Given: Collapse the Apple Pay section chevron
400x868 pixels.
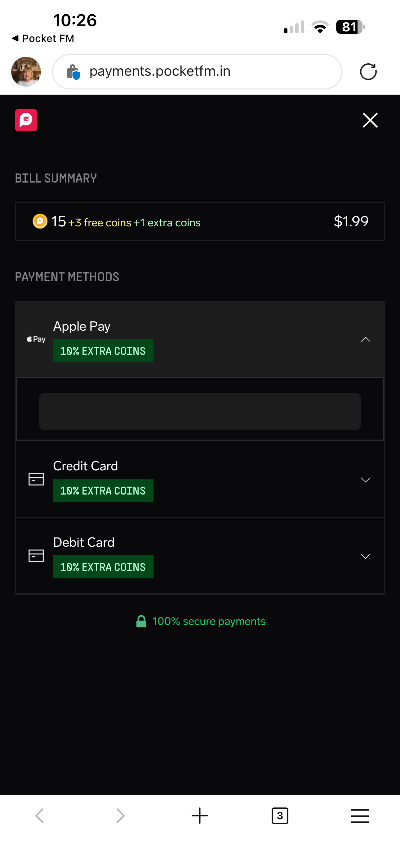Looking at the screenshot, I should (365, 339).
